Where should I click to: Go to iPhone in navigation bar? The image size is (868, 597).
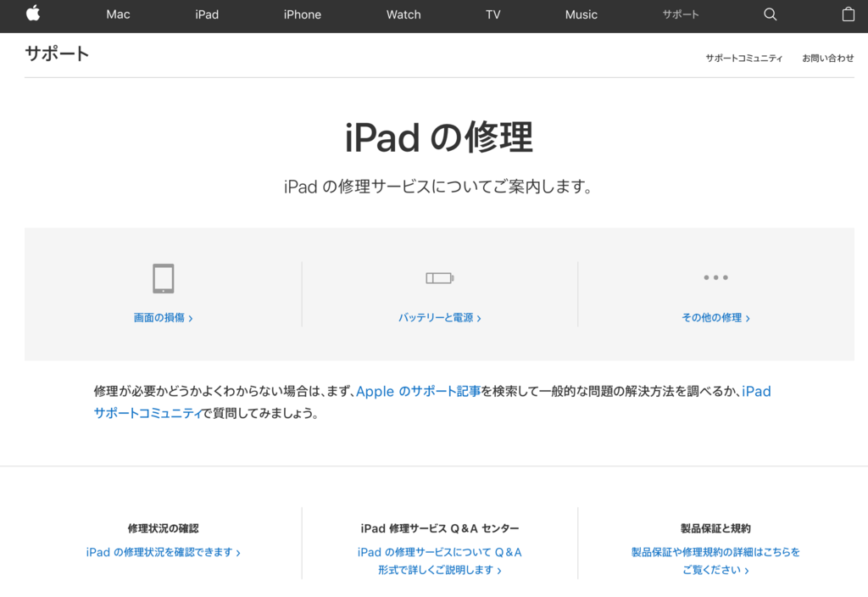pyautogui.click(x=303, y=15)
